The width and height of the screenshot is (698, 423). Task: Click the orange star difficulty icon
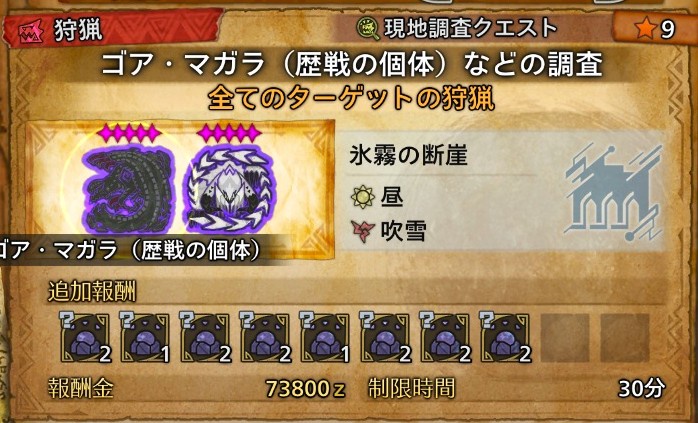645,29
